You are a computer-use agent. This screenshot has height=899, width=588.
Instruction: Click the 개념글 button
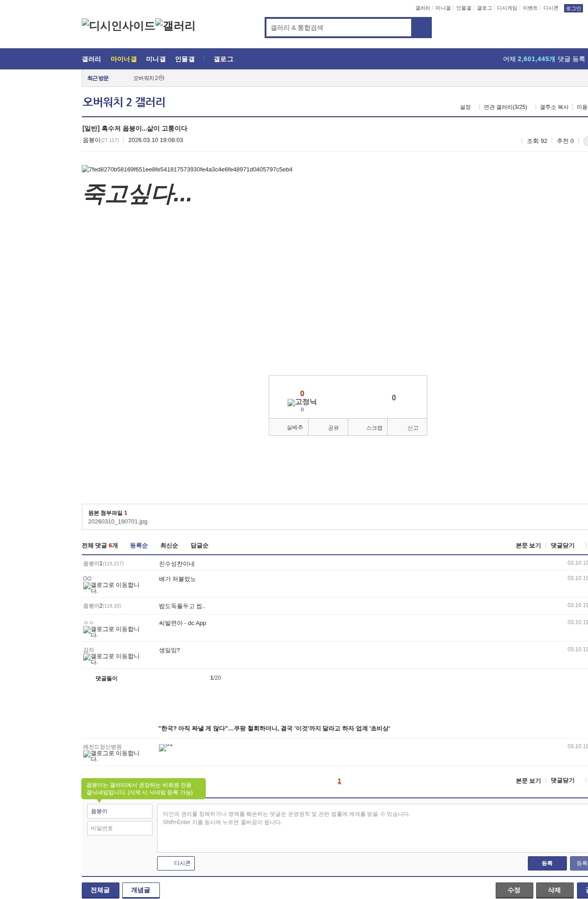141,890
